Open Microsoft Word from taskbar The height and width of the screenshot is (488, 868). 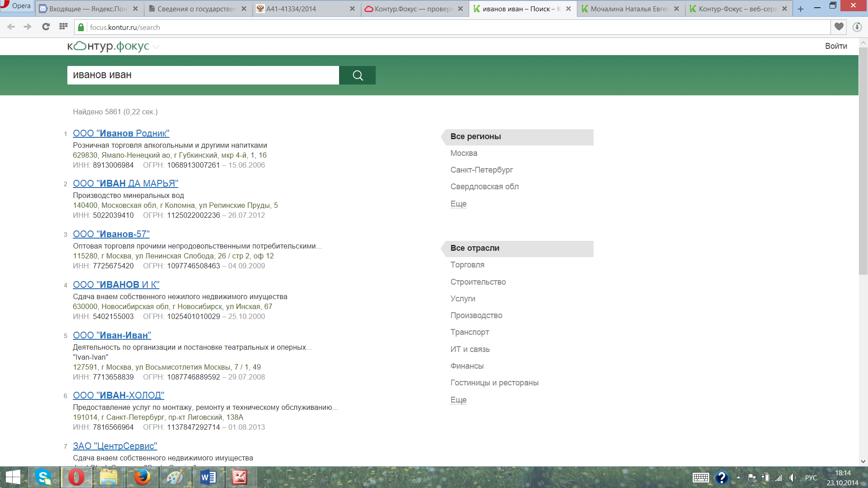208,478
